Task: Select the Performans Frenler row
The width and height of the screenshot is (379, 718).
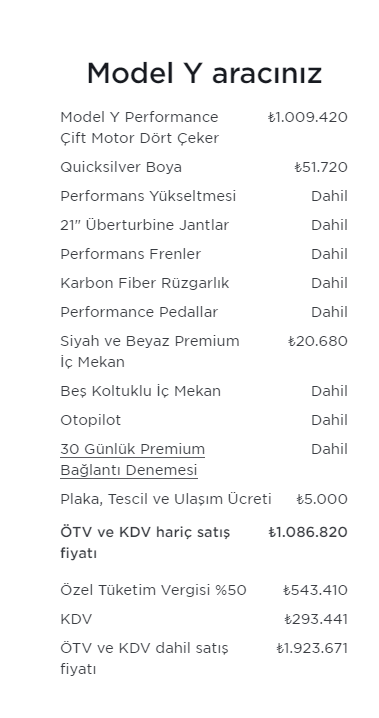Action: point(204,254)
